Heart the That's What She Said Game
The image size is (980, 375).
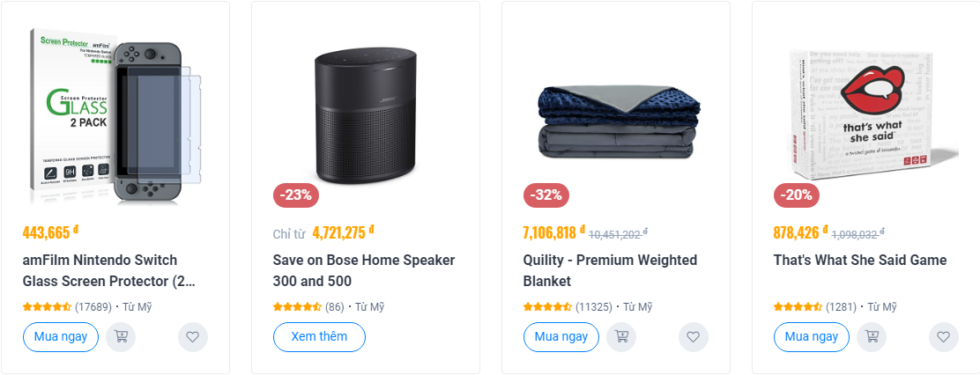pos(944,337)
